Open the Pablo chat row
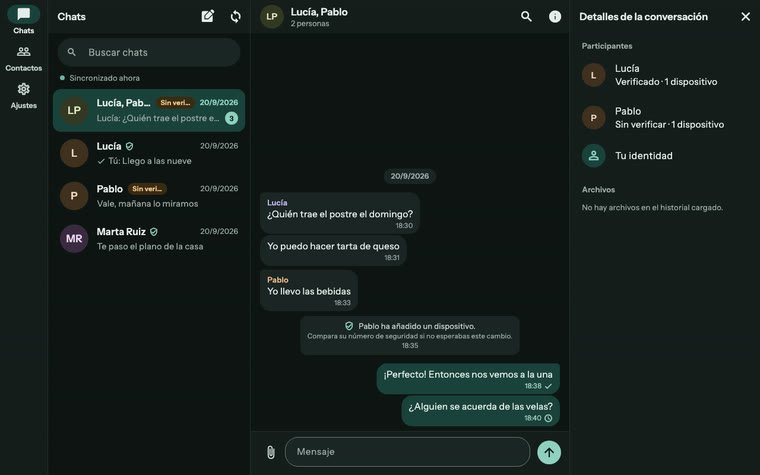Screen dimensions: 760x475 click(x=149, y=196)
